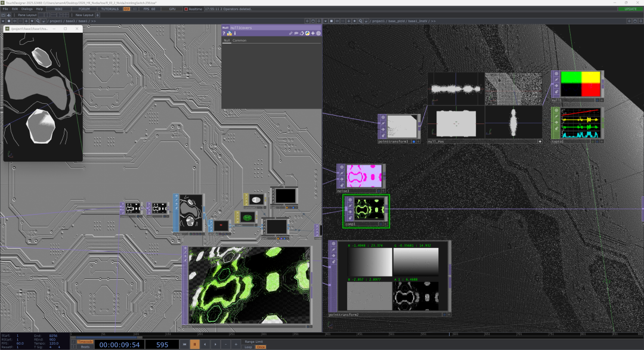644x350 pixels.
Task: Open the Dialogs menu
Action: (27, 9)
